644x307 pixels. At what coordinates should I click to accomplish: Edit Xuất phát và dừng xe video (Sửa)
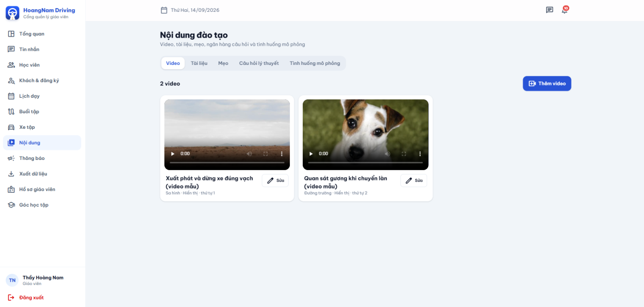click(x=275, y=181)
